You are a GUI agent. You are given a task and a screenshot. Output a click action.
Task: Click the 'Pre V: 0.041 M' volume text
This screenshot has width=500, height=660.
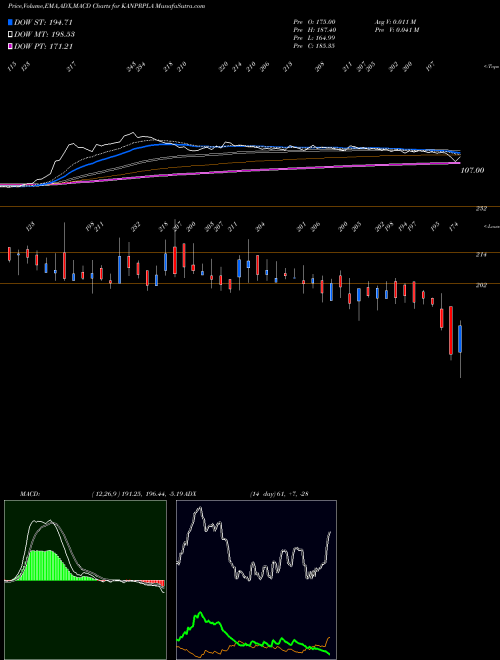click(x=396, y=30)
